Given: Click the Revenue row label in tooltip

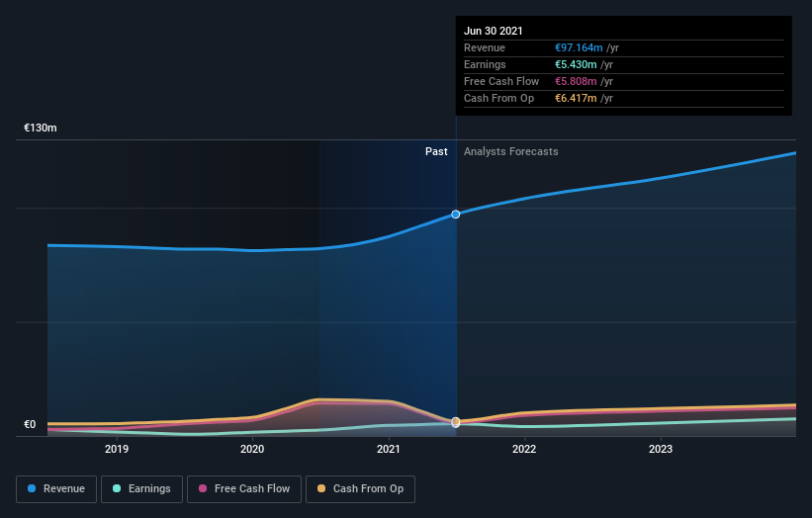Looking at the screenshot, I should click(x=485, y=47).
